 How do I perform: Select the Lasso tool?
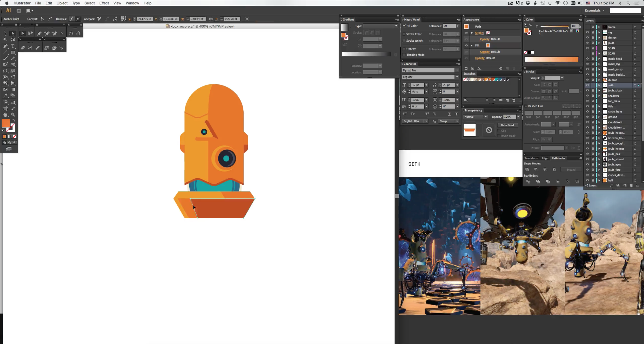point(13,40)
